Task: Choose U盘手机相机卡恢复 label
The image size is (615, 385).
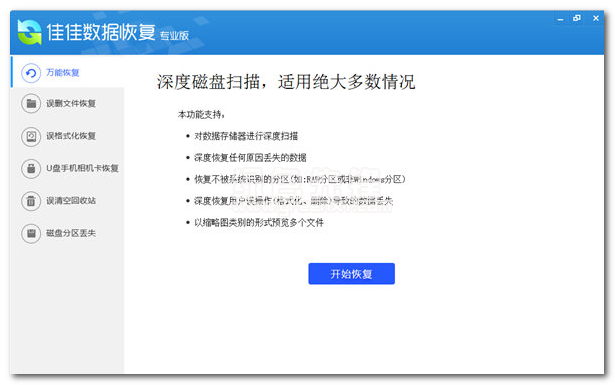Action: 82,168
